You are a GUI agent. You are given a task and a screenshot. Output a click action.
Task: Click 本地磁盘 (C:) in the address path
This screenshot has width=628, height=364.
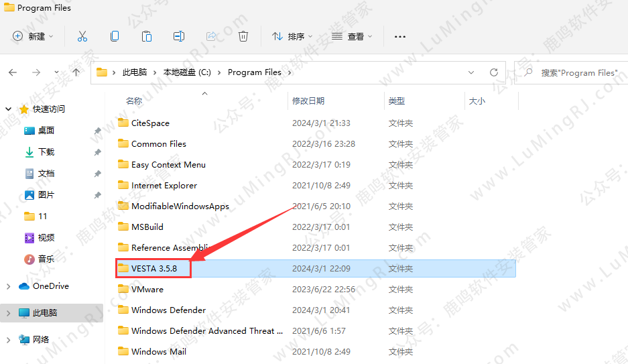click(187, 72)
